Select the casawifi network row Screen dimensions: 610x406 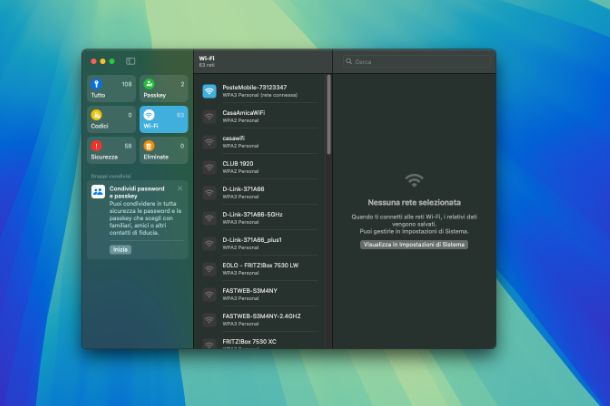tap(261, 142)
